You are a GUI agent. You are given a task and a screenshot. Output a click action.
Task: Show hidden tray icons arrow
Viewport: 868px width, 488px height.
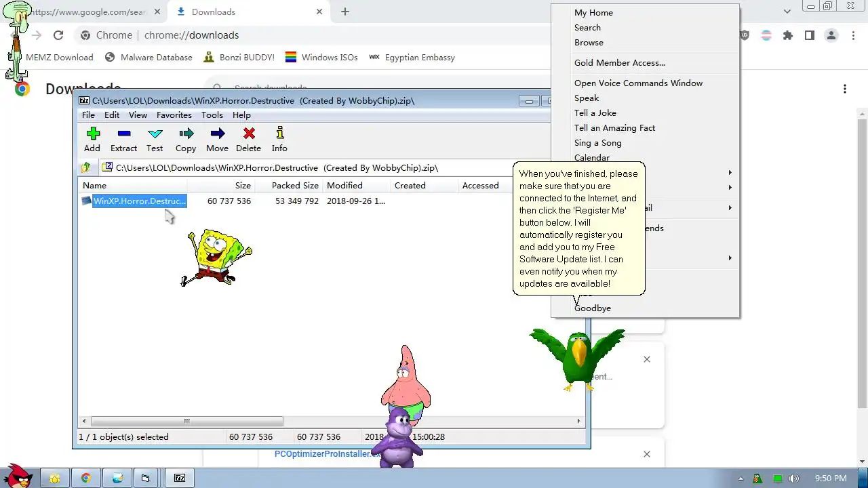pyautogui.click(x=741, y=479)
